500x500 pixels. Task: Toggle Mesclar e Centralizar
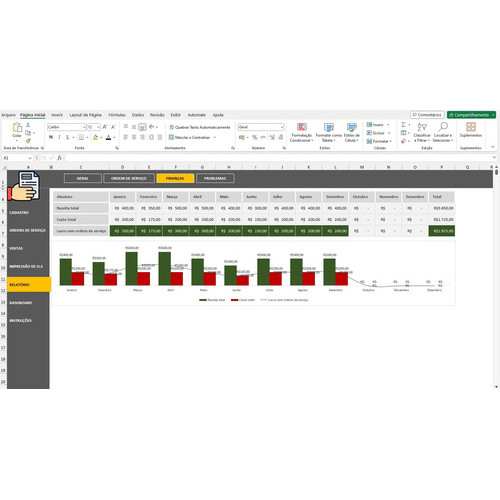(189, 137)
